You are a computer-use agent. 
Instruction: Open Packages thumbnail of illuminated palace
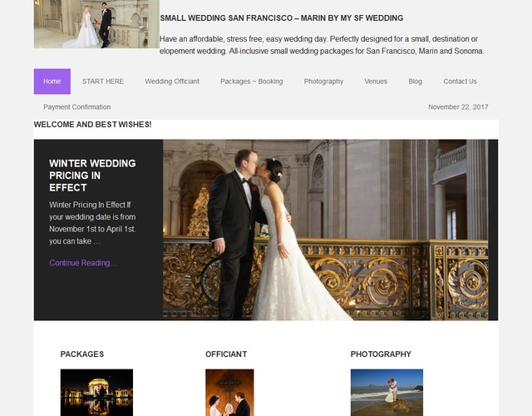coord(96,393)
